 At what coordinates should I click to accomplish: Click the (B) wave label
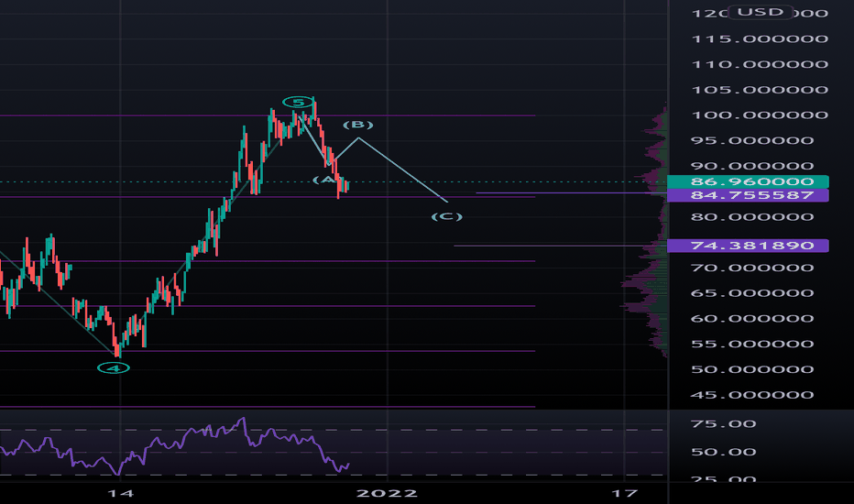[358, 125]
